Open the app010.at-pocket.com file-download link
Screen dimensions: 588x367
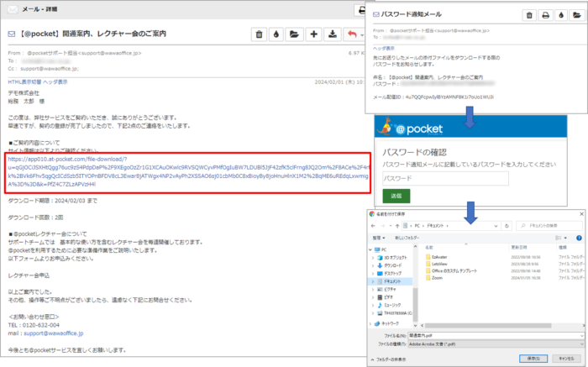click(189, 171)
